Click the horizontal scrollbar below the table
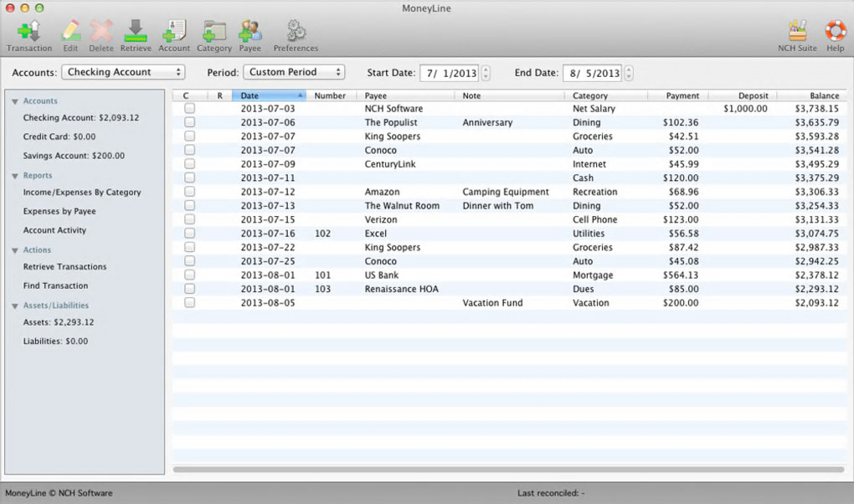Image resolution: width=854 pixels, height=504 pixels. [508, 470]
